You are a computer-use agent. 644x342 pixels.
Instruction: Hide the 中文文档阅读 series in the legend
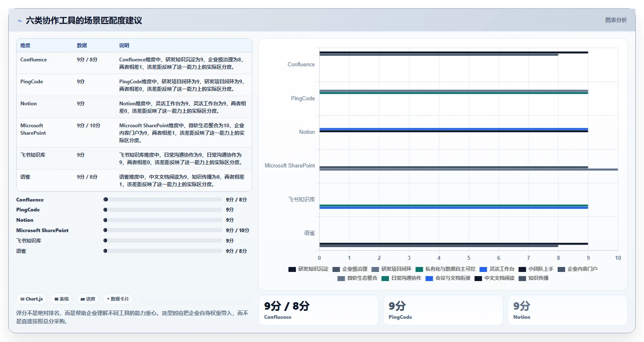pyautogui.click(x=494, y=278)
